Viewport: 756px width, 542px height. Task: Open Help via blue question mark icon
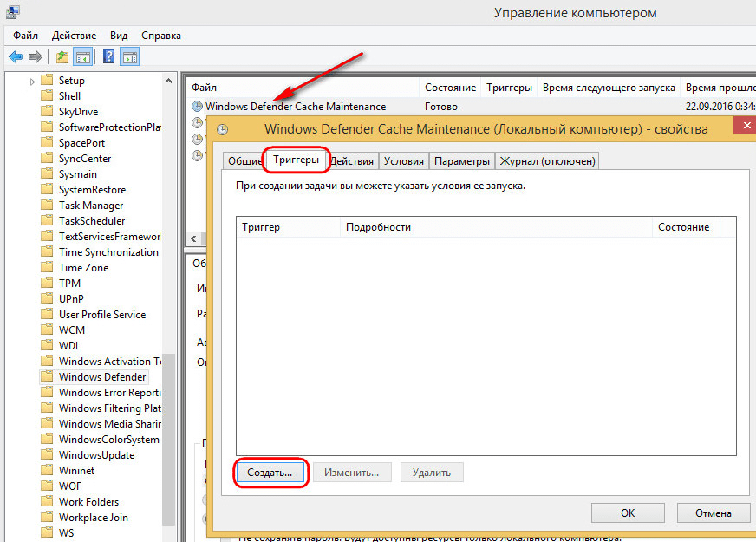(109, 57)
